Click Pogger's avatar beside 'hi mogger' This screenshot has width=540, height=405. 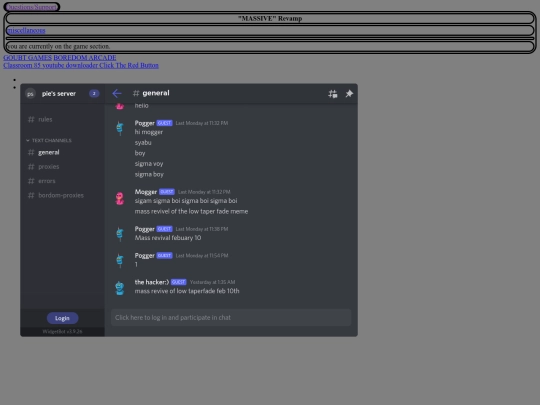[120, 128]
